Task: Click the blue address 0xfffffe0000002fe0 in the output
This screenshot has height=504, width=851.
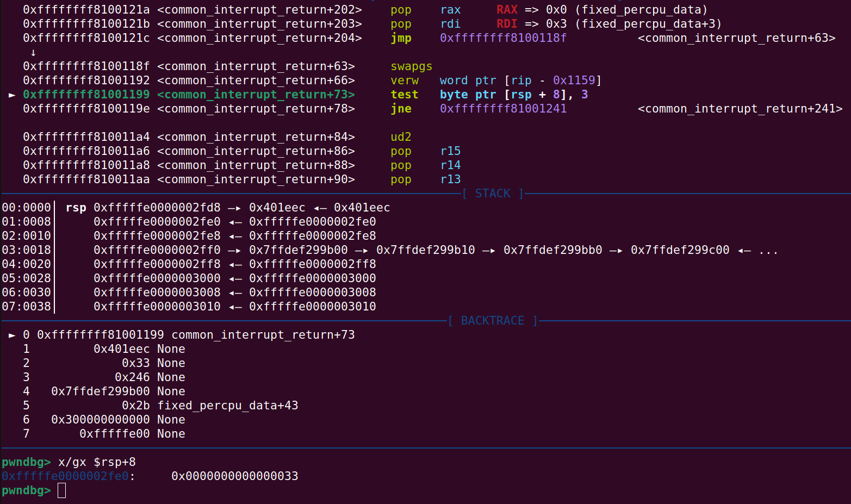Action: [65, 476]
